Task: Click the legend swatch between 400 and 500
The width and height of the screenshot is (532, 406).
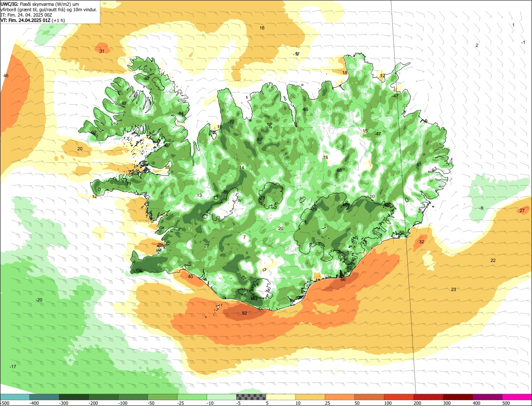Action: click(488, 397)
